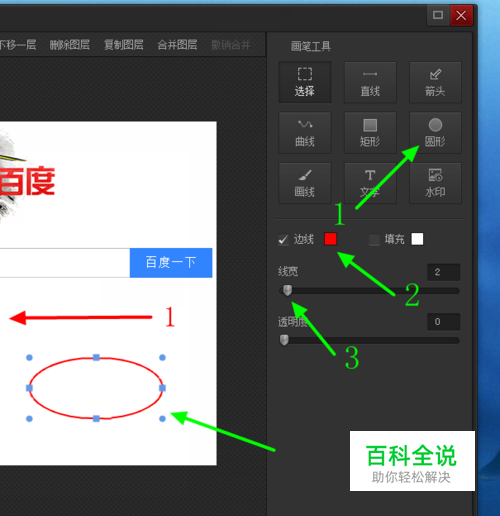Close the editor window
Screen dimensions: 500x516
click(461, 15)
